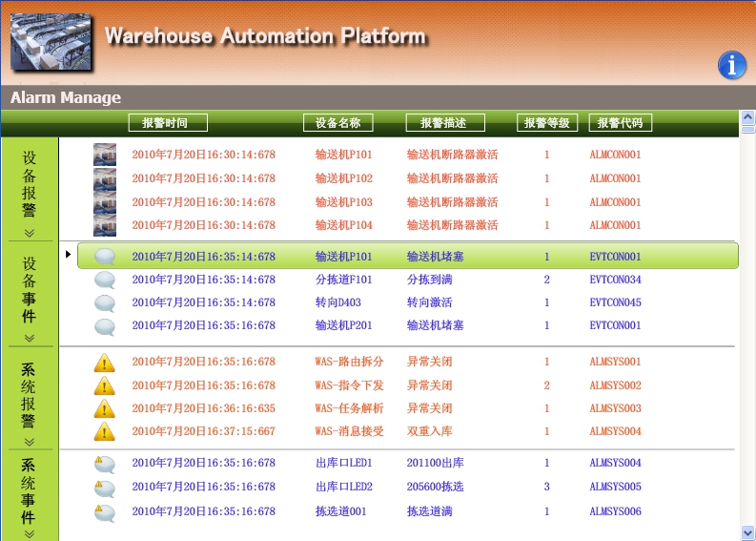The image size is (756, 541).
Task: Click device photo icon for 输送机P101 alarm
Action: coord(105,155)
